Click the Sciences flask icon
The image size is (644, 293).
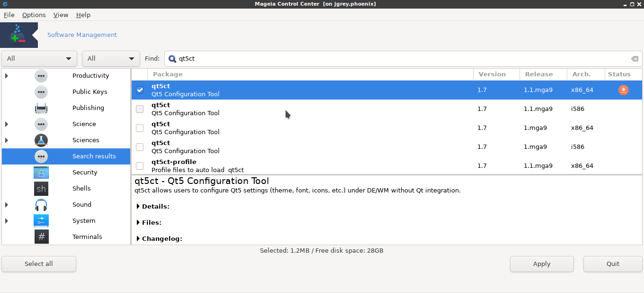pos(41,140)
